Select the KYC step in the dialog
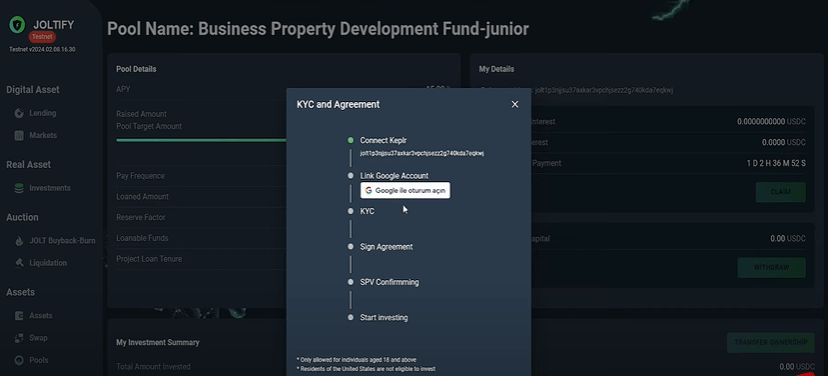The width and height of the screenshot is (828, 376). pos(367,211)
